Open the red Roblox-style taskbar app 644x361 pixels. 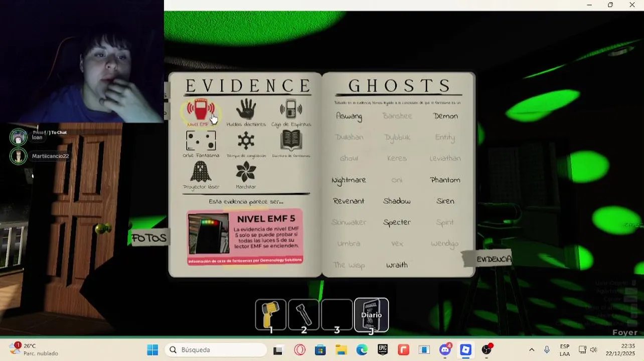403,350
